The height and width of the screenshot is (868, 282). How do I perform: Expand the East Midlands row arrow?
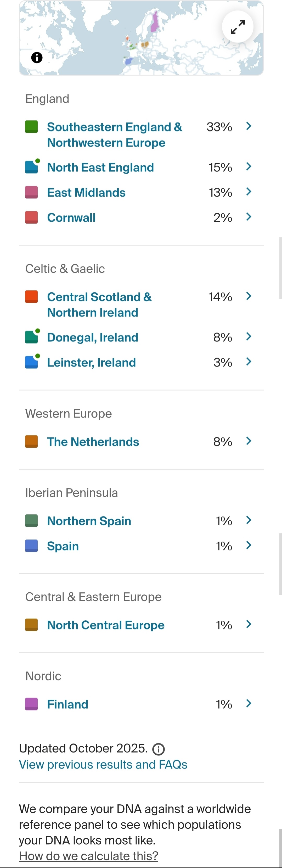pos(249,192)
